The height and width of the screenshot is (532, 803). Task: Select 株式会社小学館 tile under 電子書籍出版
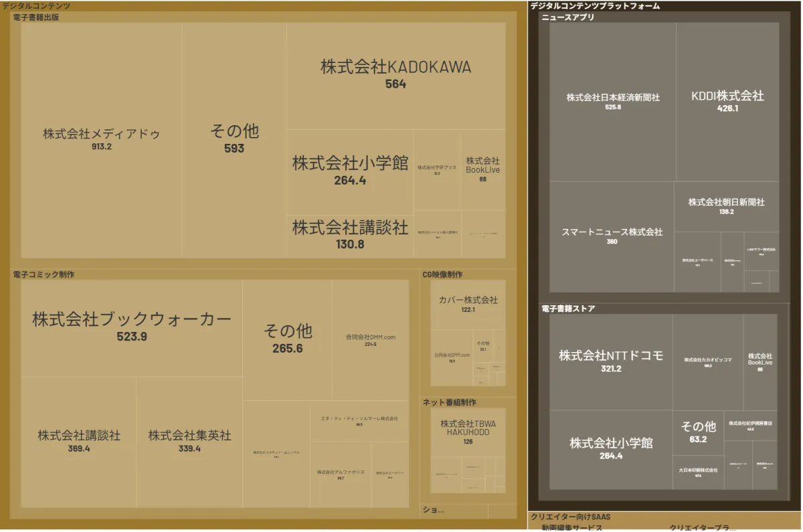(x=350, y=171)
